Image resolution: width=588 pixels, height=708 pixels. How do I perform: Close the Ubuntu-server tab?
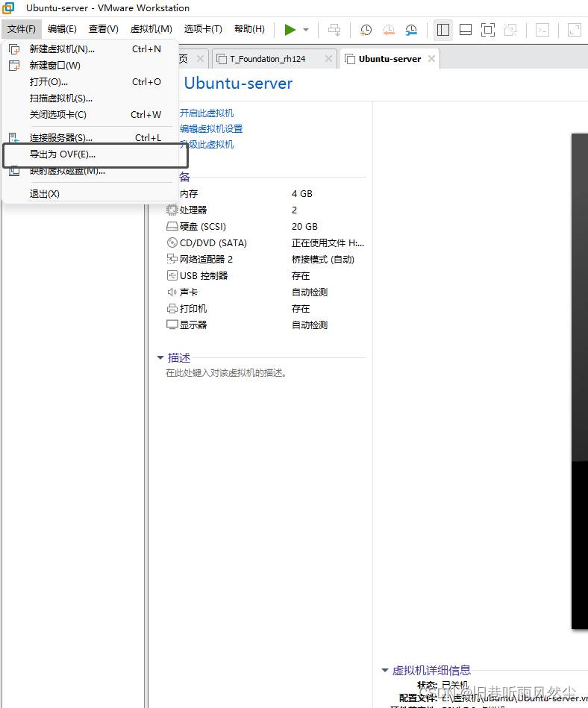431,59
